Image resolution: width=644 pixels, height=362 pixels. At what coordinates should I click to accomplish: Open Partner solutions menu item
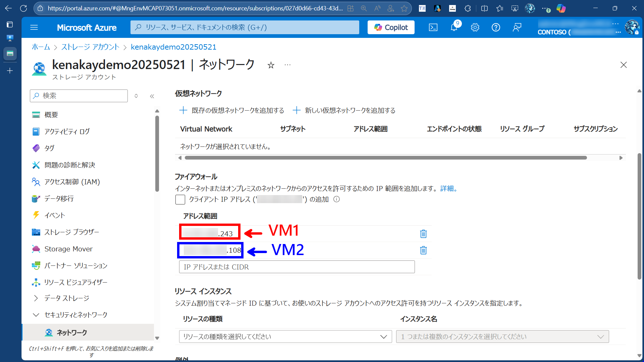(x=76, y=265)
